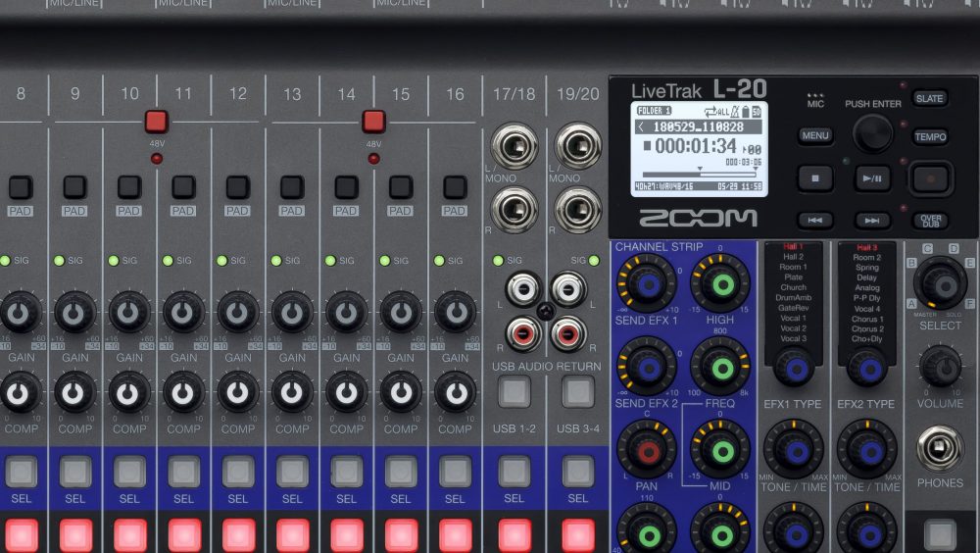
Task: Push the MENU button
Action: point(815,135)
